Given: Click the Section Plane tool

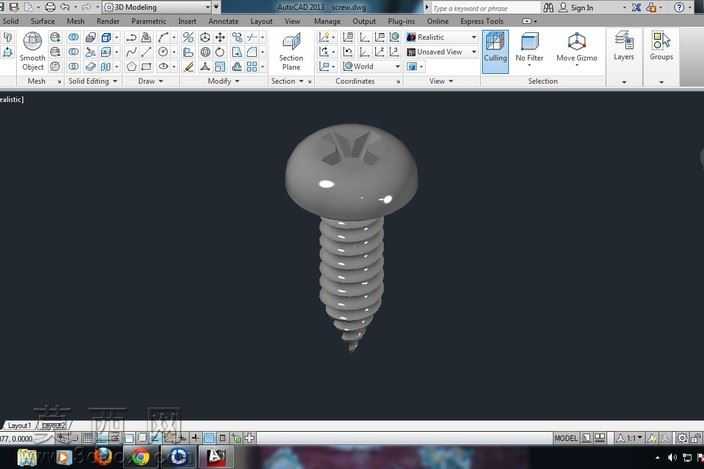Looking at the screenshot, I should click(x=291, y=52).
